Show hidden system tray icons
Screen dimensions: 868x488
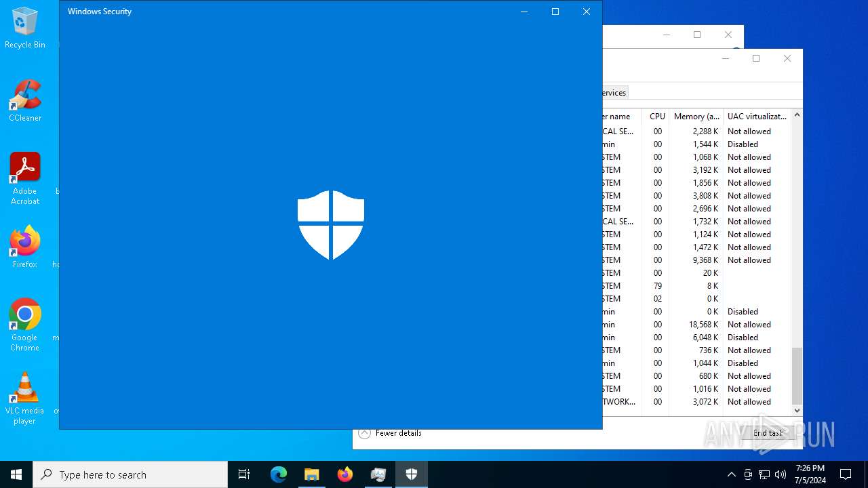(x=731, y=474)
